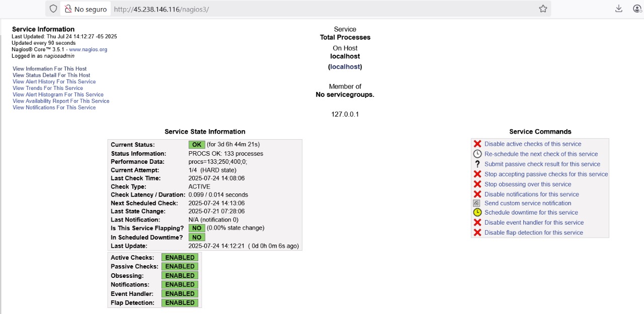Click the shield icon in the address bar
This screenshot has width=644, height=314.
[53, 9]
